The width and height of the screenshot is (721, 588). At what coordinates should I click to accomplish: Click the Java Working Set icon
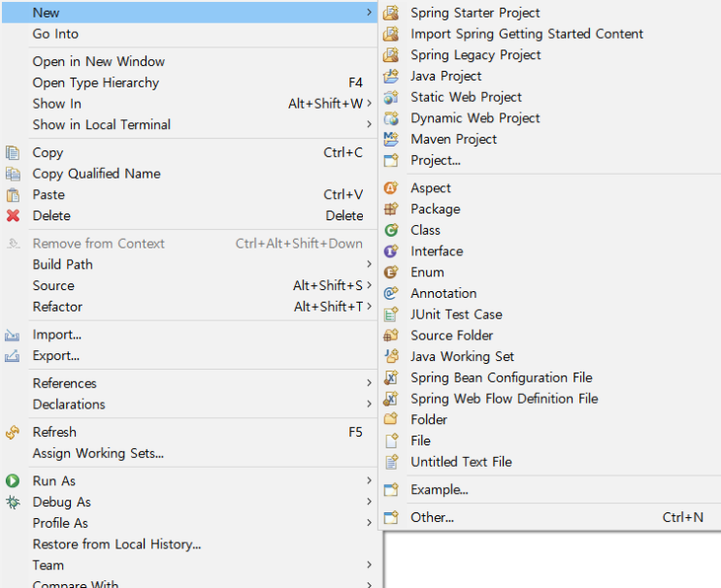[391, 356]
